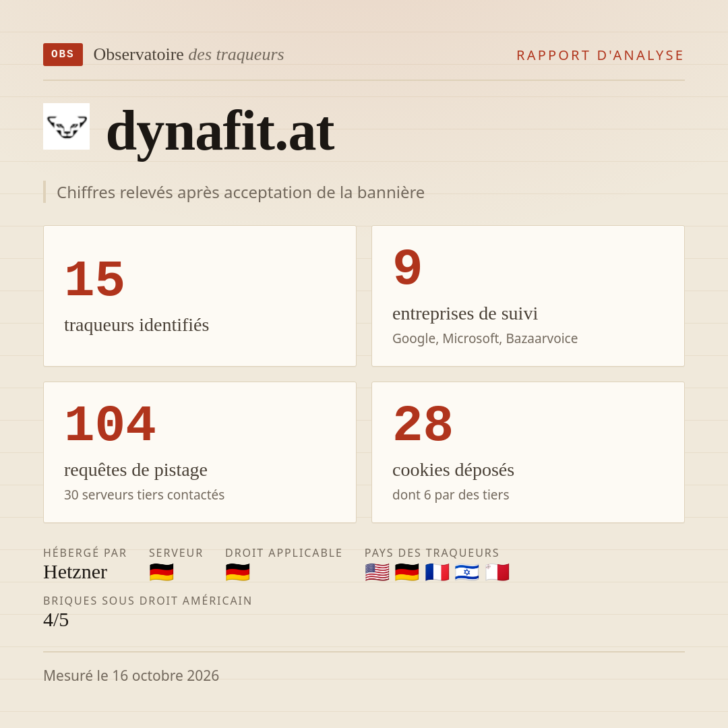Image resolution: width=728 pixels, height=728 pixels.
Task: Click the SERVEUR label
Action: coord(176,553)
